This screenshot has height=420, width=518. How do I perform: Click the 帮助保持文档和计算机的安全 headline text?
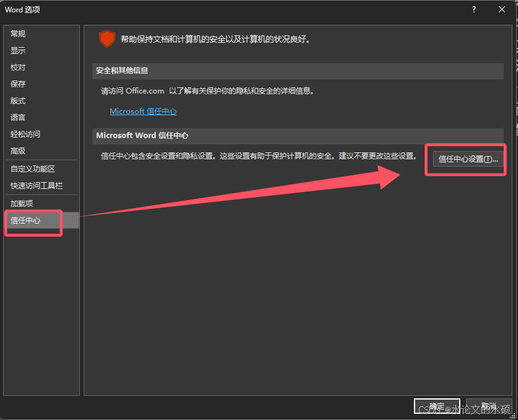216,39
